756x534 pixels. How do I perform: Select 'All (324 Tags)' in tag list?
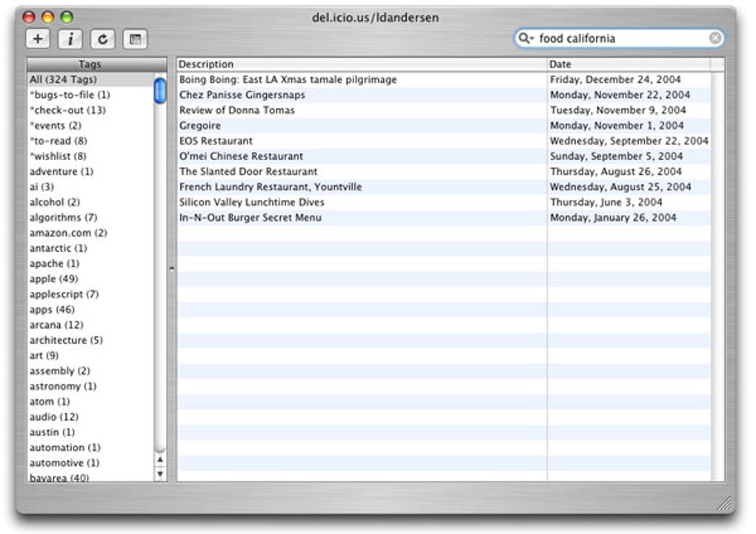click(90, 79)
